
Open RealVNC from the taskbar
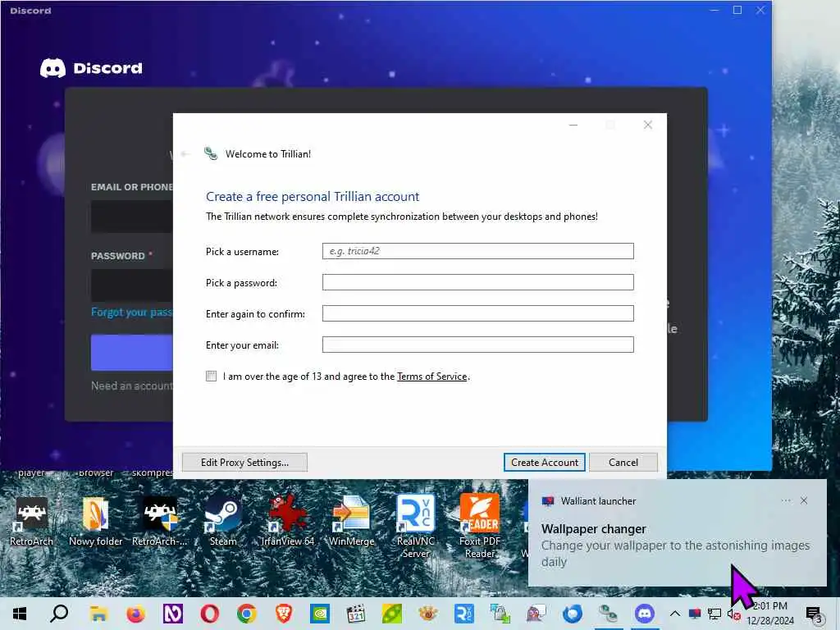tap(464, 614)
